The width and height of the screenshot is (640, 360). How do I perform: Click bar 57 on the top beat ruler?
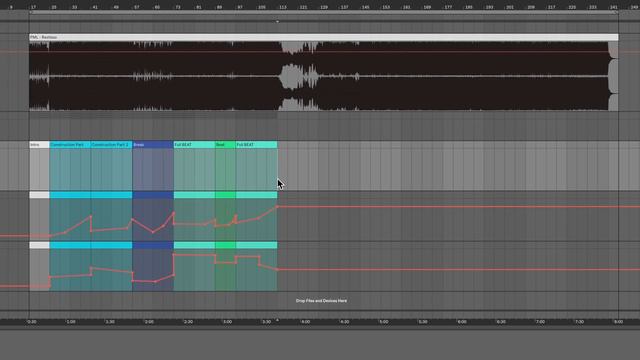click(137, 7)
